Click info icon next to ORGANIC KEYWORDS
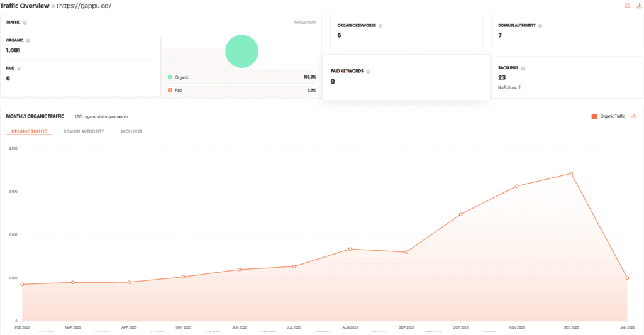The height and width of the screenshot is (335, 644). tap(380, 26)
